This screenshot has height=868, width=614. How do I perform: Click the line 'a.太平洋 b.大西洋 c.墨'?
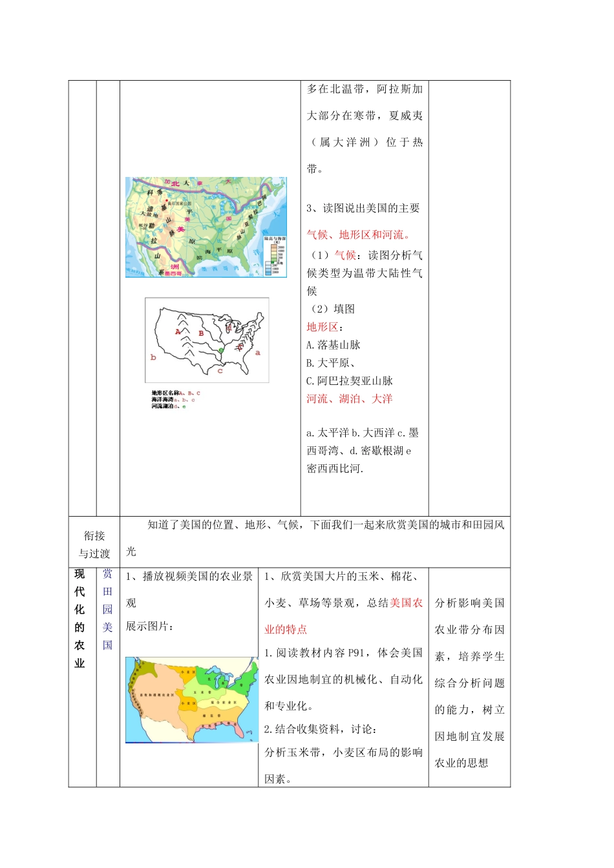(x=363, y=433)
